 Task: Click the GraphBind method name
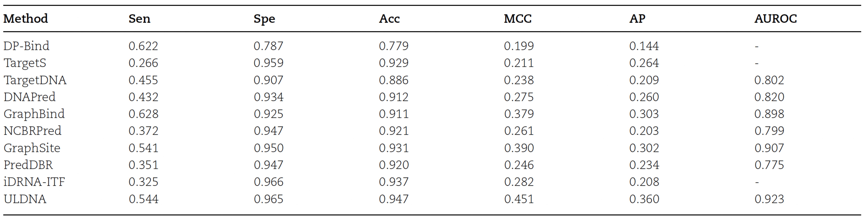(34, 114)
